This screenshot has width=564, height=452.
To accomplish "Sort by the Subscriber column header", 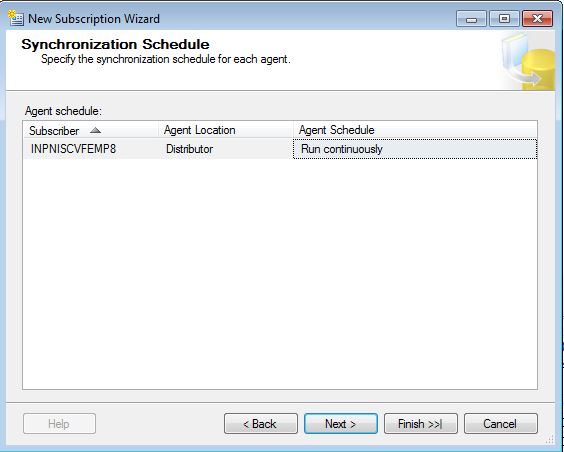I will point(91,130).
